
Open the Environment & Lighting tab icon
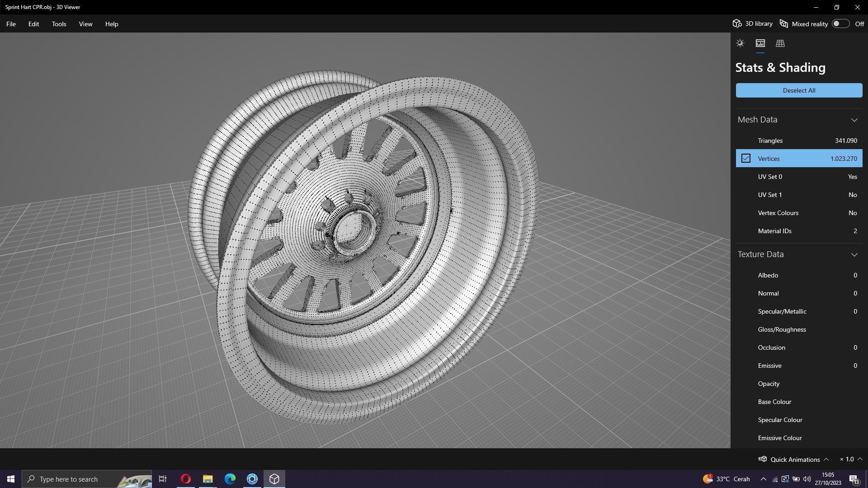(740, 43)
